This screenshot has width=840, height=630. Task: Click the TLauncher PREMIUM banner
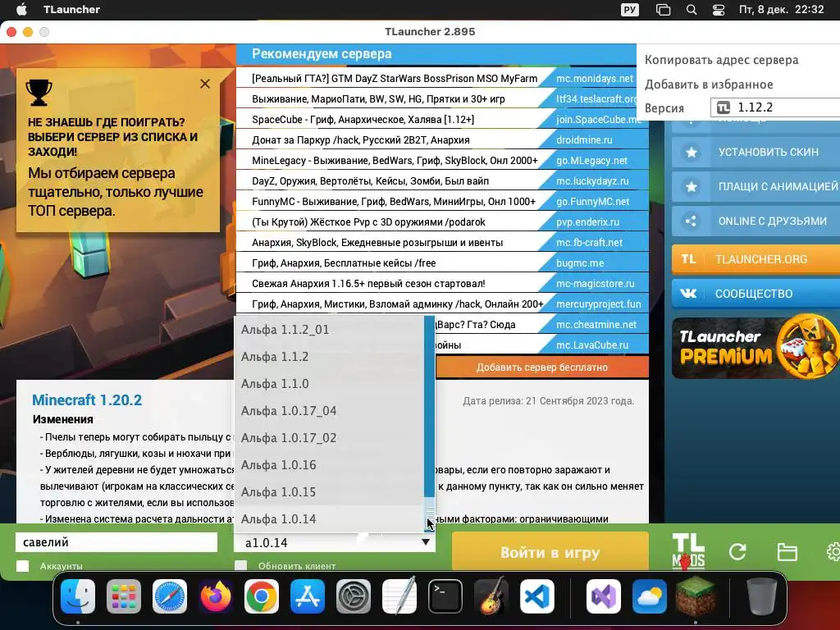[x=756, y=348]
